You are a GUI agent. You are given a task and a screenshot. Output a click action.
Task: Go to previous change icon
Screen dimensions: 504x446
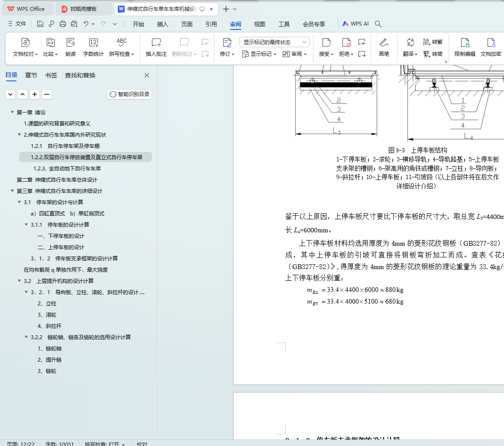pyautogui.click(x=362, y=42)
